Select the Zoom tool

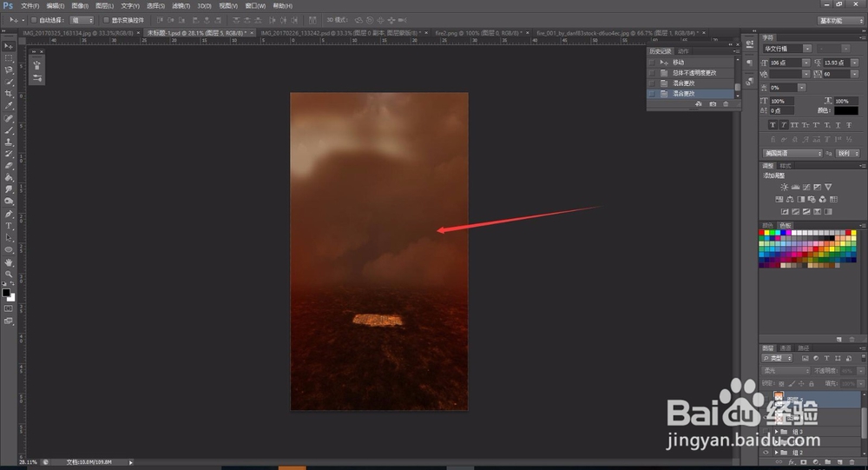(9, 274)
